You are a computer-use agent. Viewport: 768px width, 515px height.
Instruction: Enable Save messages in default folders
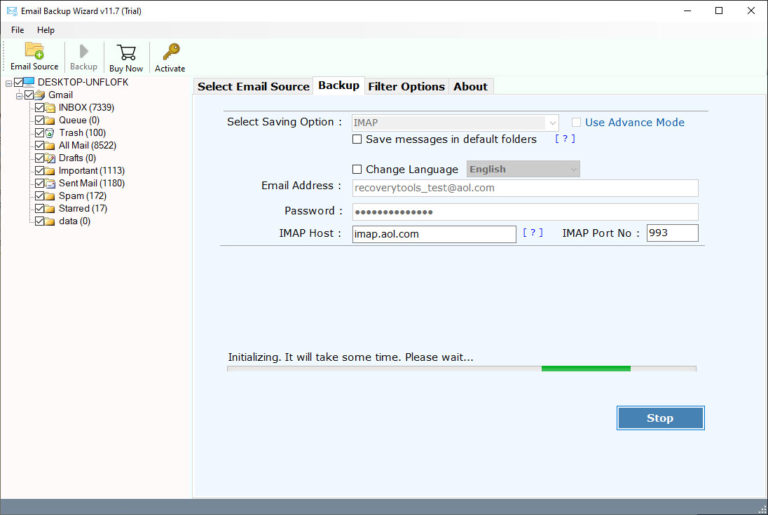point(357,140)
